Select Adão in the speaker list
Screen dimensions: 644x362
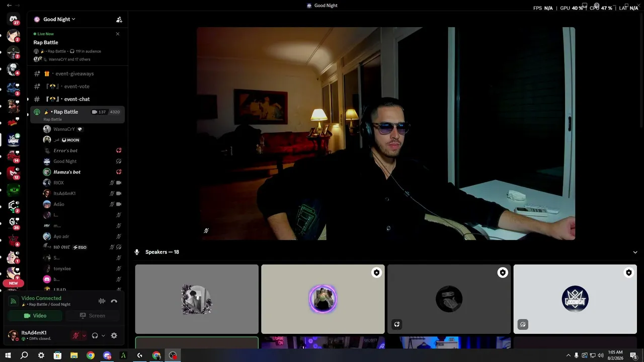[83, 204]
